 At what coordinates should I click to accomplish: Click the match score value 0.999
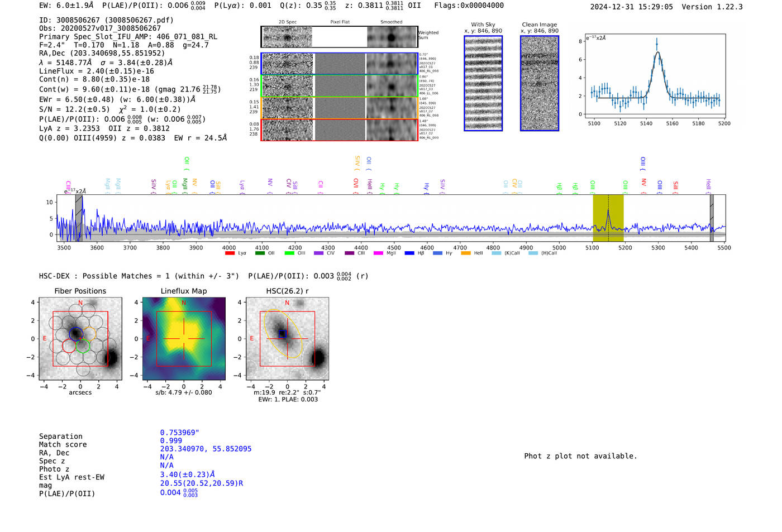[x=171, y=441]
